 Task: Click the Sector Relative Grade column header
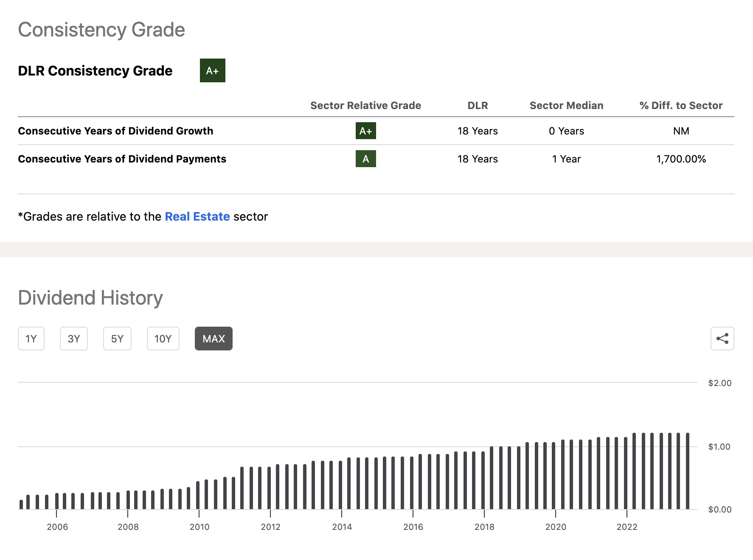365,105
